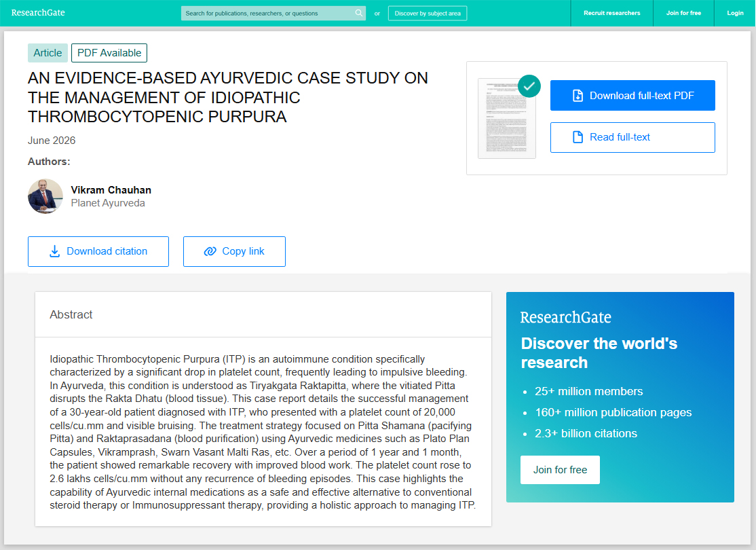Screen dimensions: 756x550
Task: Click the article title text
Action: (x=227, y=98)
